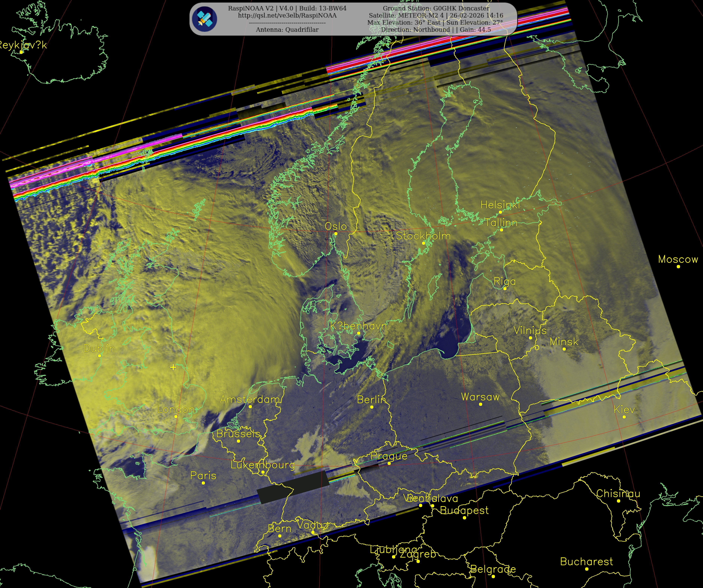The image size is (703, 588).
Task: Click the Antenna Quadrifilar text
Action: pyautogui.click(x=287, y=30)
